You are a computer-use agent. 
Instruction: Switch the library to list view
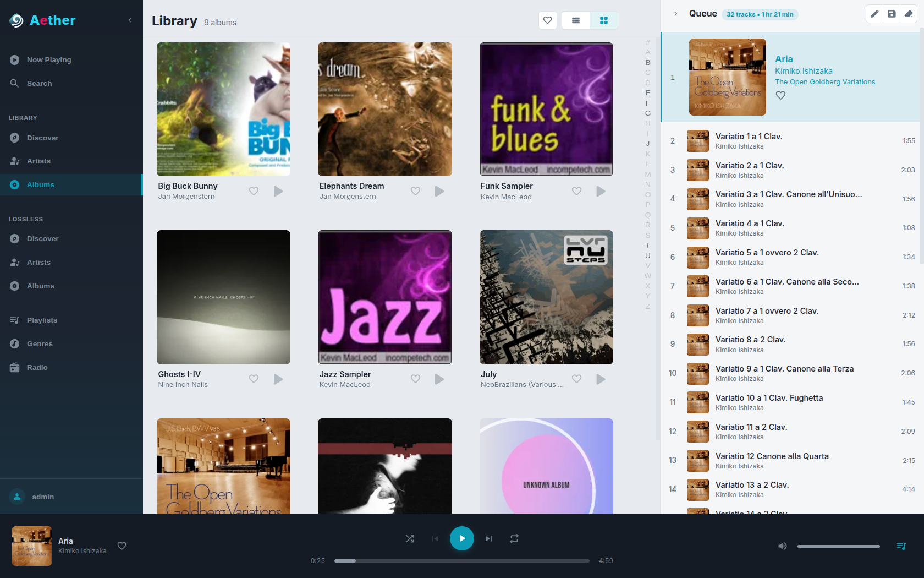(x=576, y=20)
